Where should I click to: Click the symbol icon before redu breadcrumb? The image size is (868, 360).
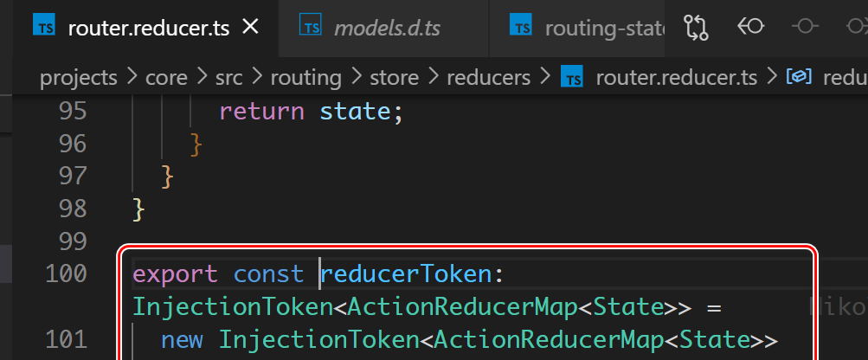point(799,77)
